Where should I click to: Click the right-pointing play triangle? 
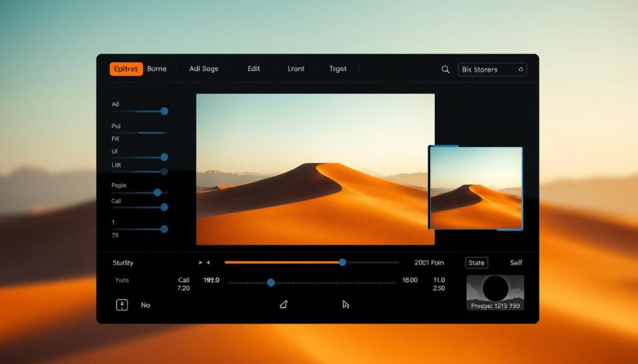pos(201,263)
